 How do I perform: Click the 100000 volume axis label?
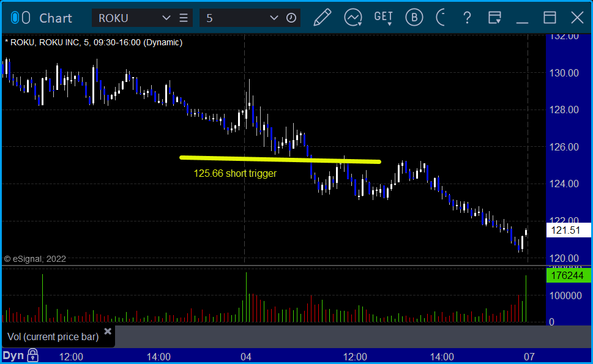pos(565,295)
